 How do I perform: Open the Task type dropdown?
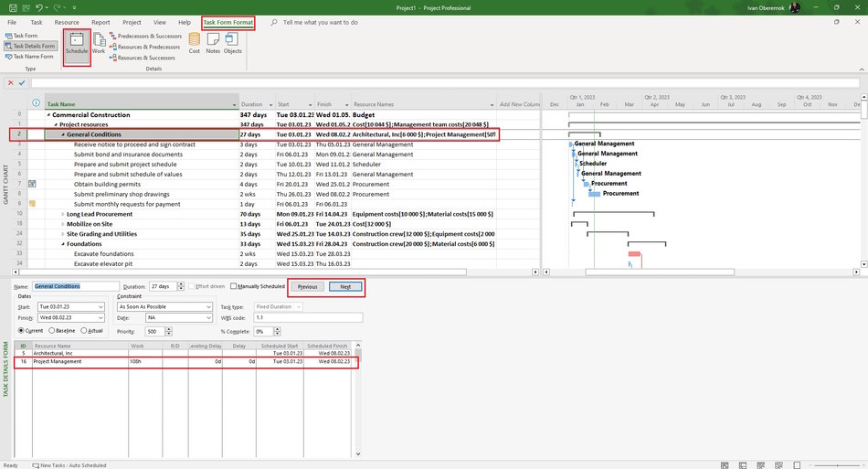point(299,307)
